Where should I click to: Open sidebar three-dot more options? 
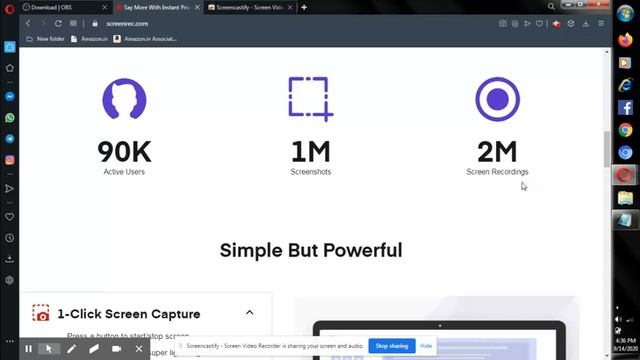tap(10, 341)
